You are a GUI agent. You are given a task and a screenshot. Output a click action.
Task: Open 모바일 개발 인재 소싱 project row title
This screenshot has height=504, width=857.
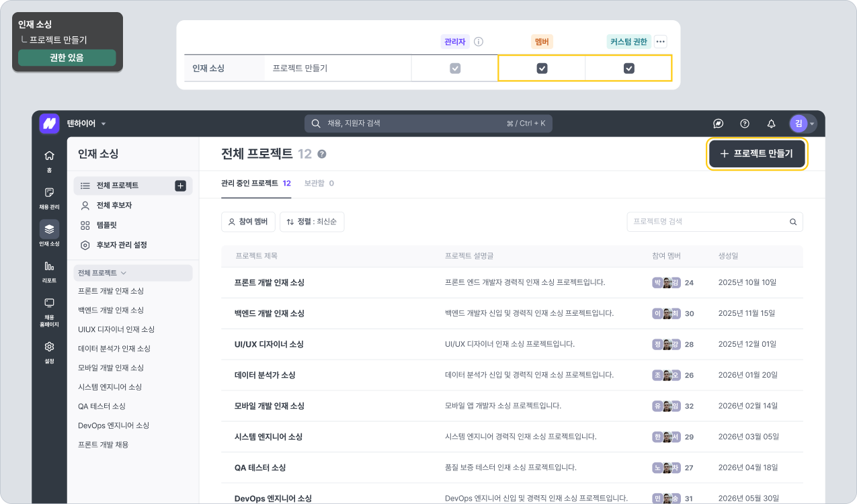(270, 407)
